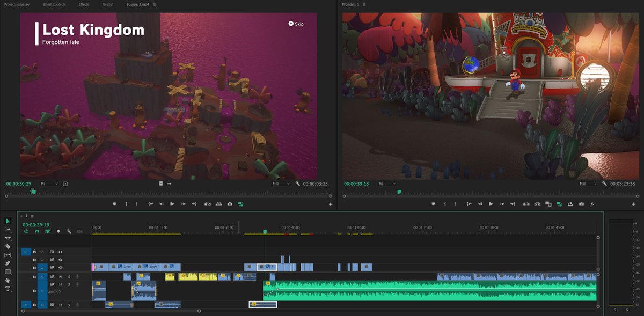644x316 pixels.
Task: Pick the Razor tool
Action: tap(8, 246)
